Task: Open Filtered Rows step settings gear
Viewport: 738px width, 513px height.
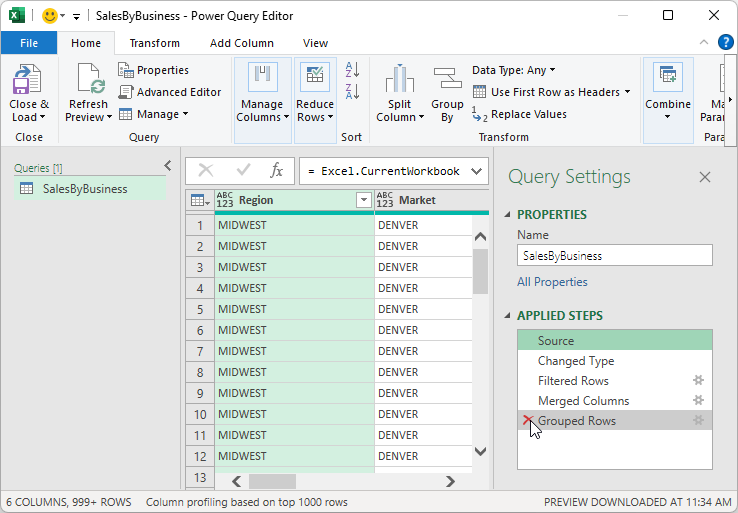Action: (x=698, y=380)
